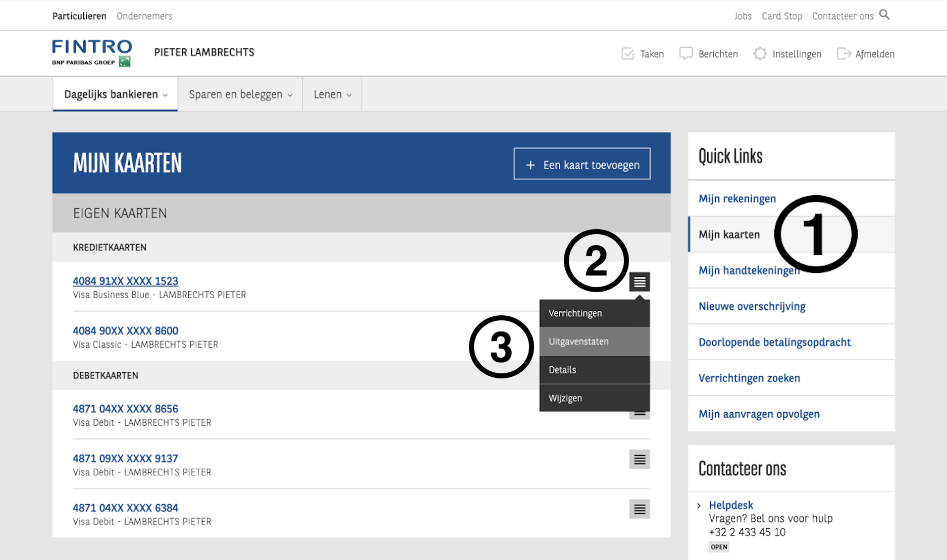Select Details in the card menu

tap(595, 370)
